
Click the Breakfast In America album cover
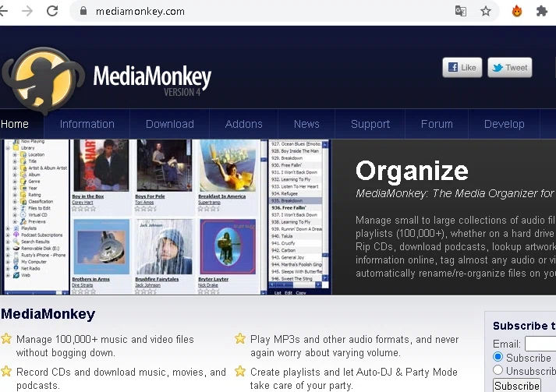pos(227,165)
